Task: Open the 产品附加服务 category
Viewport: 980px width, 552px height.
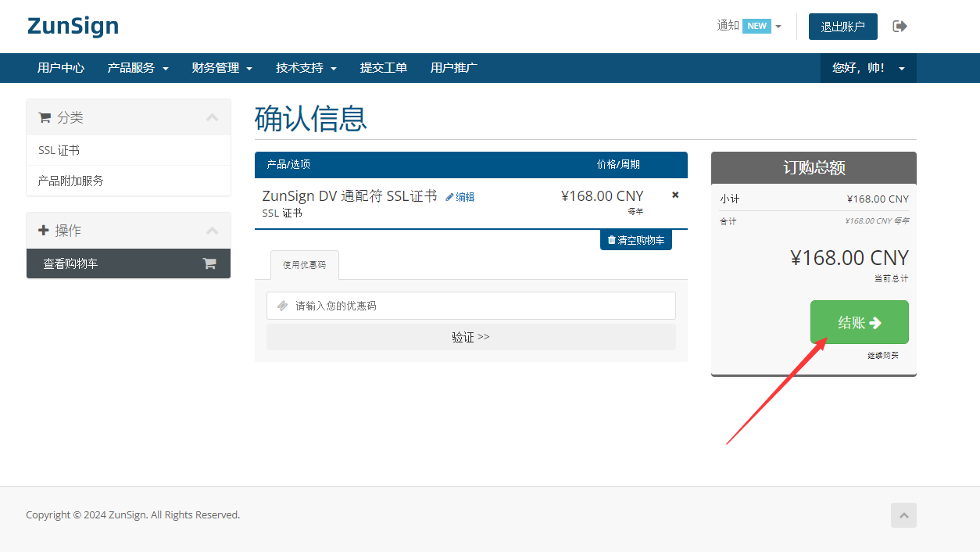Action: tap(128, 181)
